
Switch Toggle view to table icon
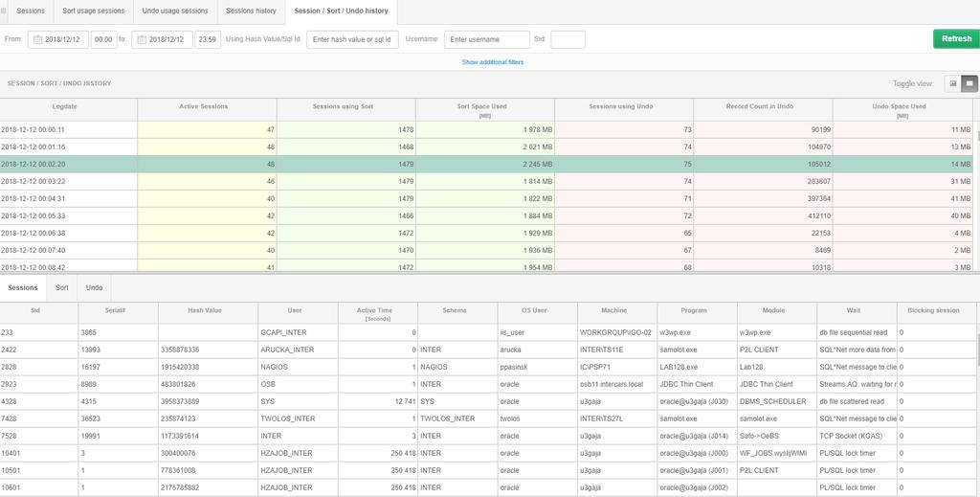click(x=970, y=83)
